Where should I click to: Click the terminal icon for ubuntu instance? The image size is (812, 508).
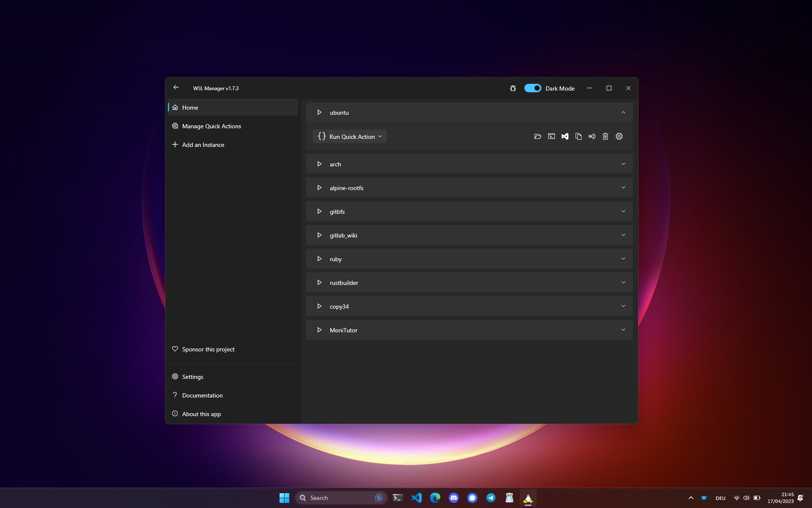click(551, 136)
